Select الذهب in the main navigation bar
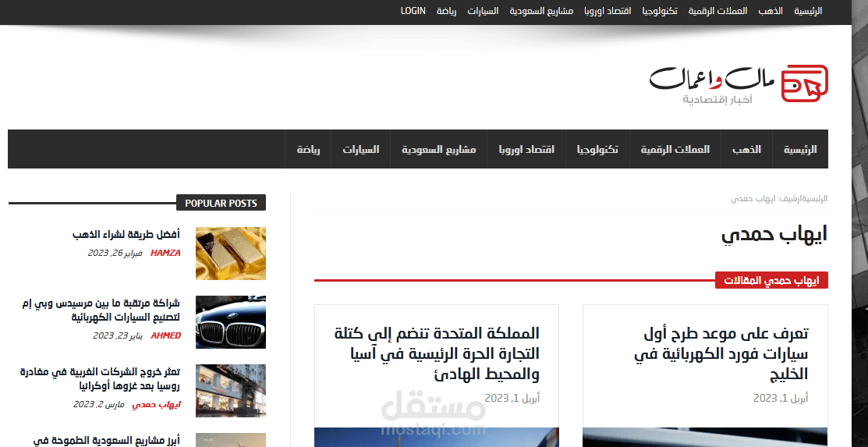The height and width of the screenshot is (447, 868). (x=747, y=149)
